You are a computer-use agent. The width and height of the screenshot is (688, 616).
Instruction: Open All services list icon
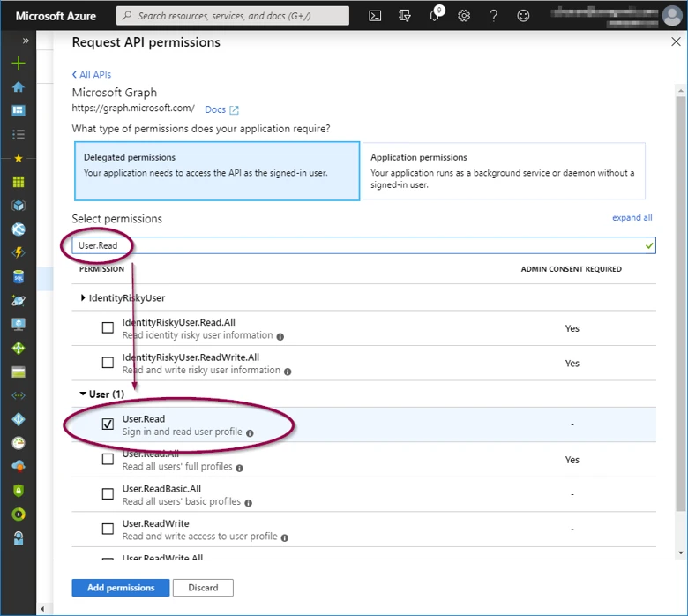click(19, 134)
